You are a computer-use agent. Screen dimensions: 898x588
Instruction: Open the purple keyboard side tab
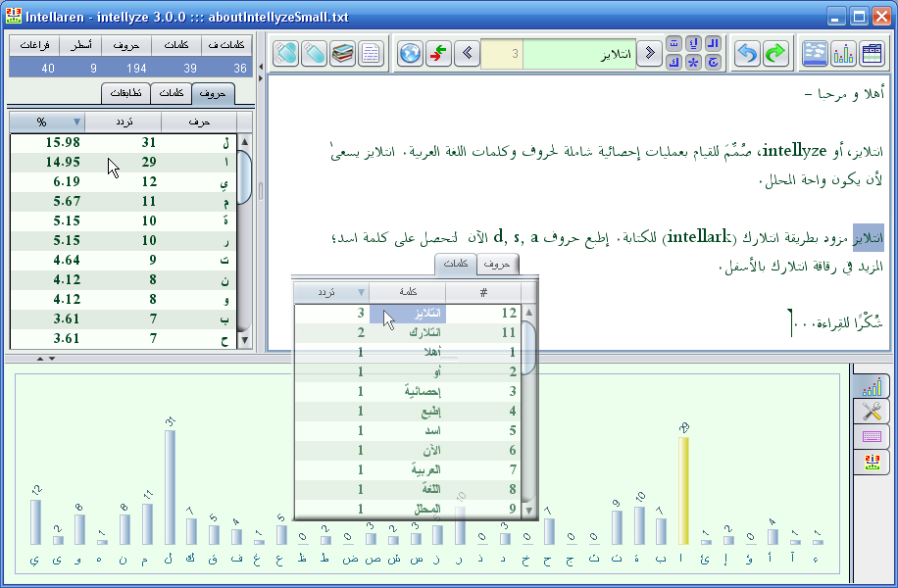[872, 436]
